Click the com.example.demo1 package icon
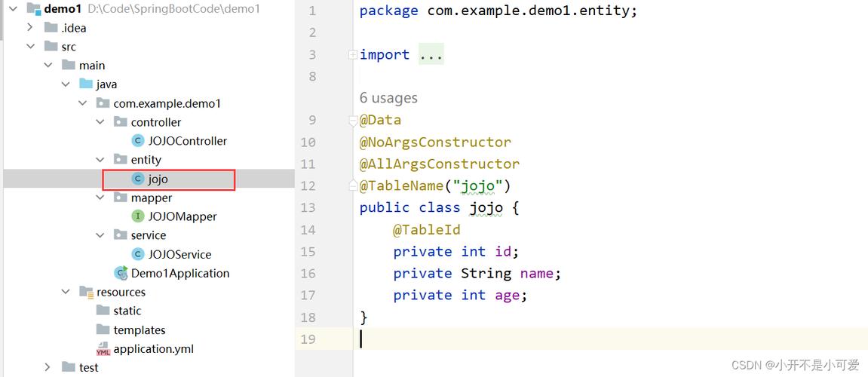The image size is (868, 377). [x=103, y=103]
